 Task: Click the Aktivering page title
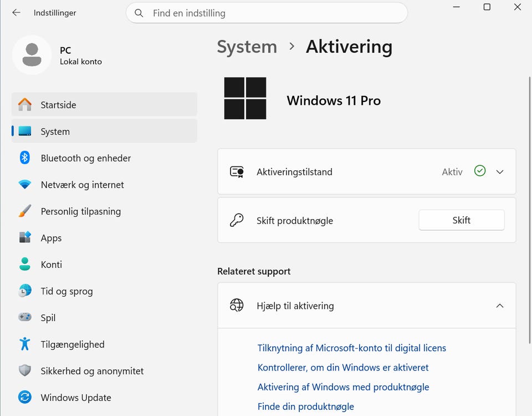tap(349, 47)
